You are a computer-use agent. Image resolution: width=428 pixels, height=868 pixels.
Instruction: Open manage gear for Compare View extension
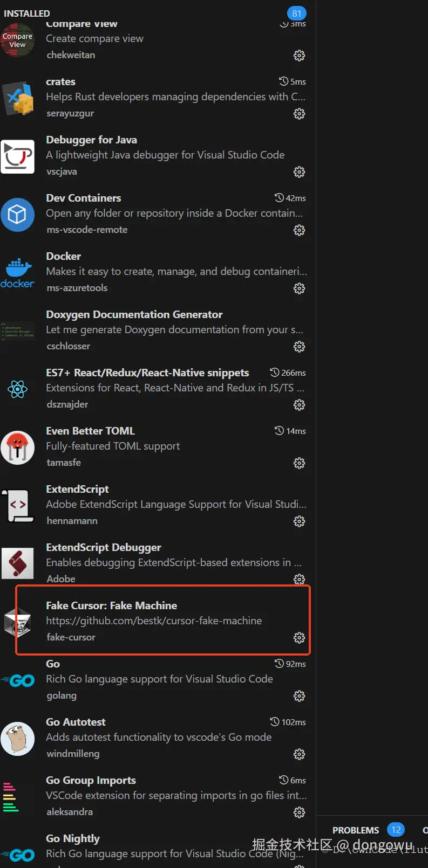pos(299,56)
